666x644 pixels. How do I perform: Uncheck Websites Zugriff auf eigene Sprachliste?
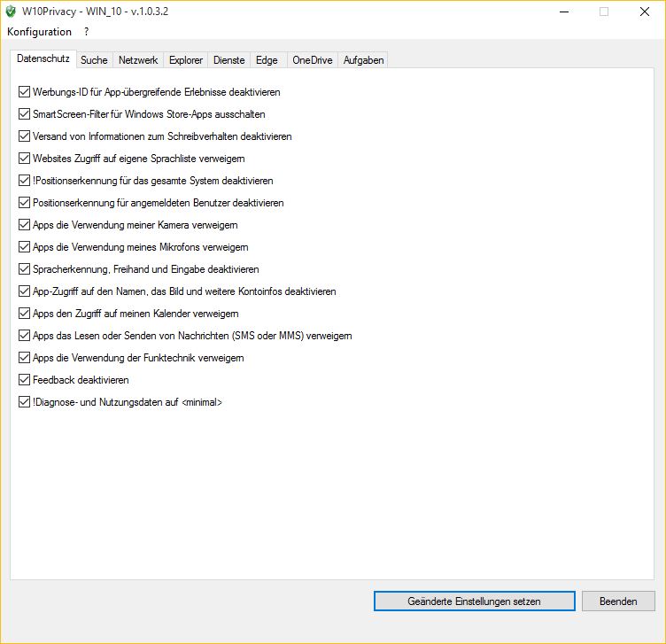pos(24,158)
